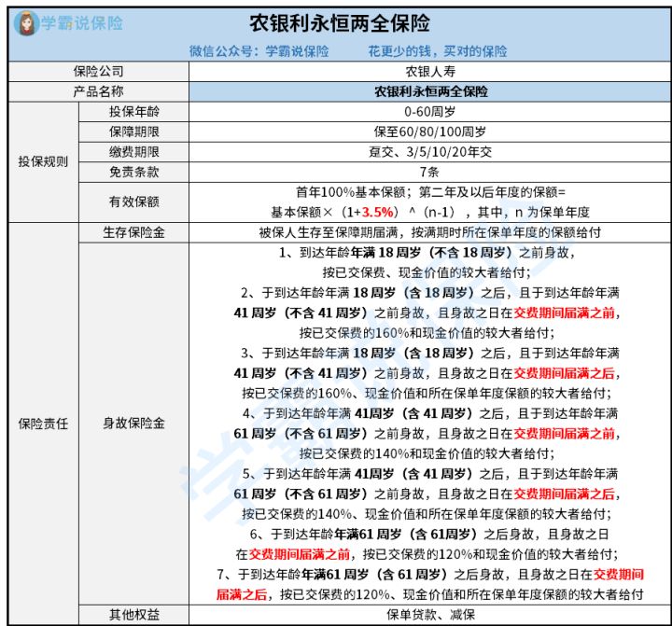Click clause 5 starting line

430,474
